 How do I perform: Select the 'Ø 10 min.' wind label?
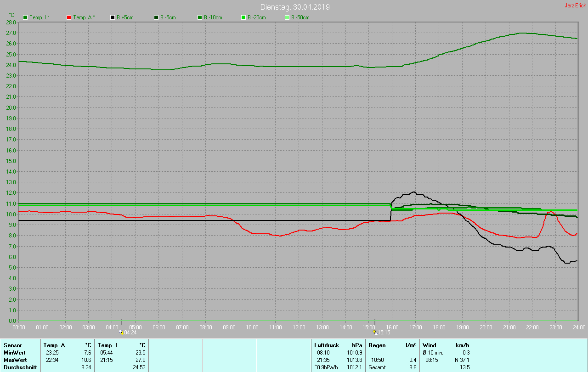pyautogui.click(x=433, y=353)
